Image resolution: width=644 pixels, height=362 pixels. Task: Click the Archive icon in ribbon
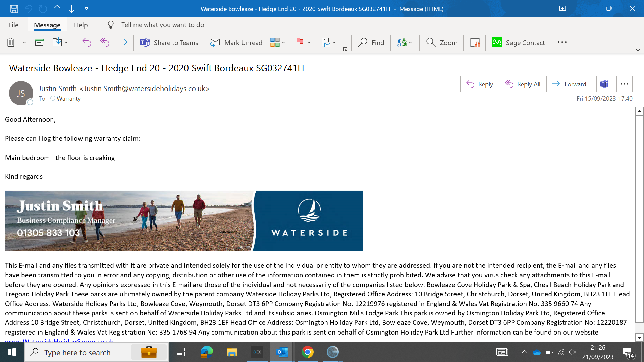coord(39,43)
